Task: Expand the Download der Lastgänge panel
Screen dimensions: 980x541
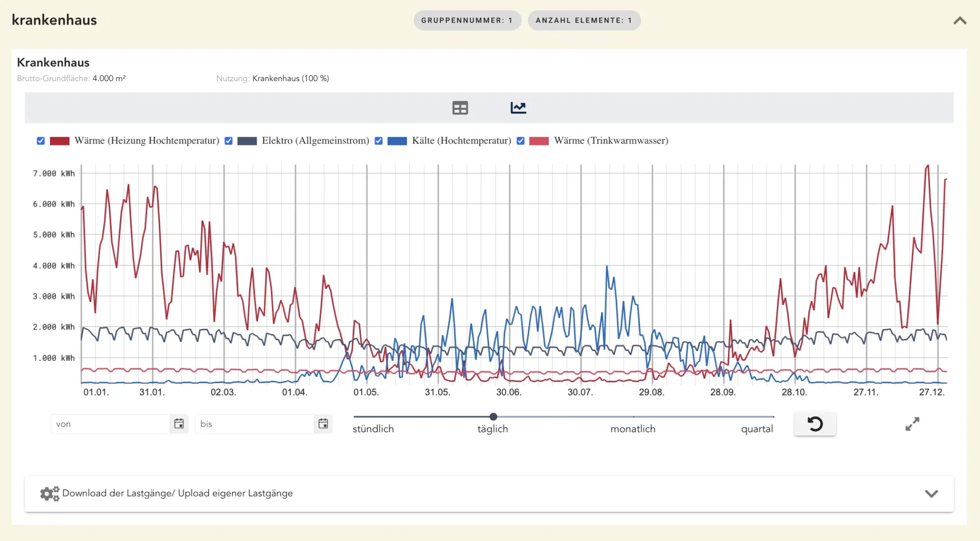Action: pyautogui.click(x=931, y=494)
